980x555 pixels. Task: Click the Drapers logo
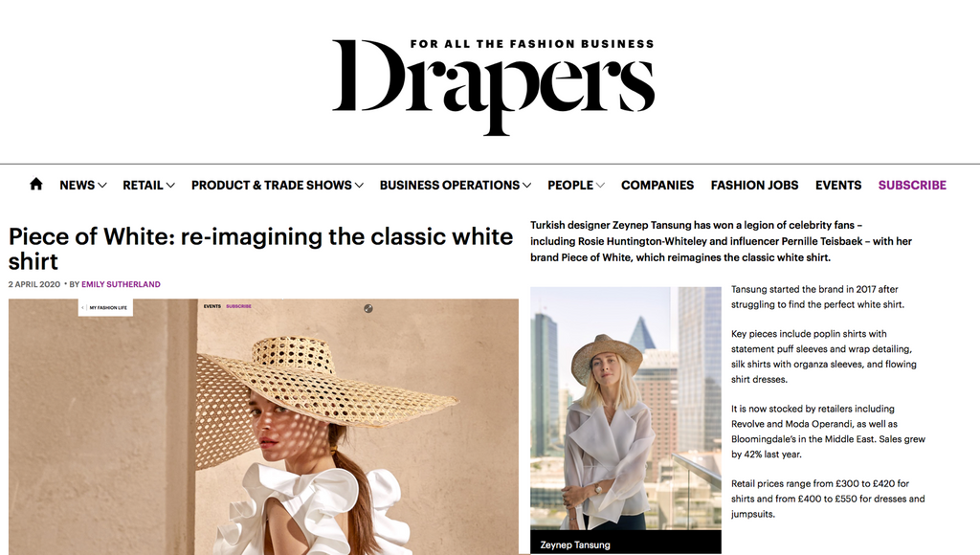point(493,86)
